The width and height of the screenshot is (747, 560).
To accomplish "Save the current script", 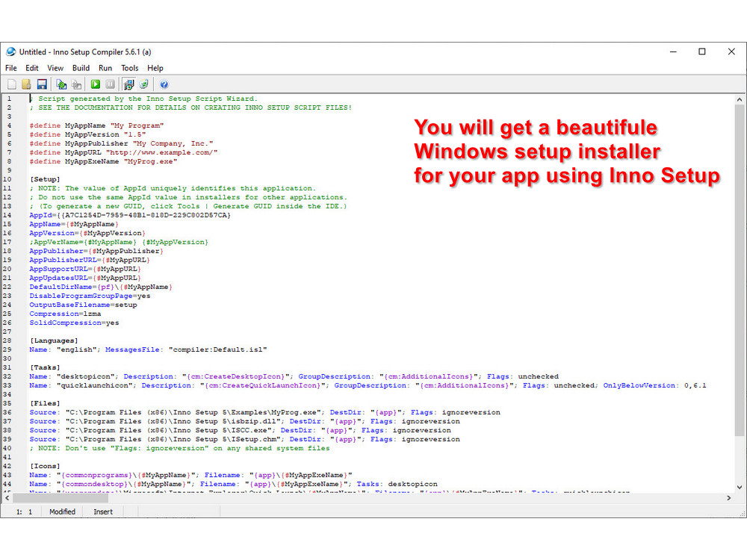I will click(x=42, y=84).
